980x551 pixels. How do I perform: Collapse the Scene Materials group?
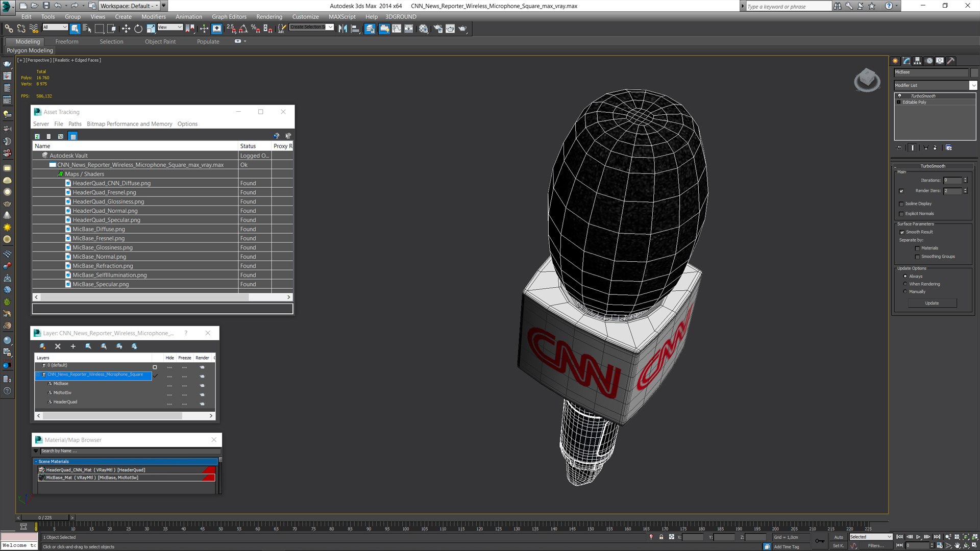click(x=36, y=461)
